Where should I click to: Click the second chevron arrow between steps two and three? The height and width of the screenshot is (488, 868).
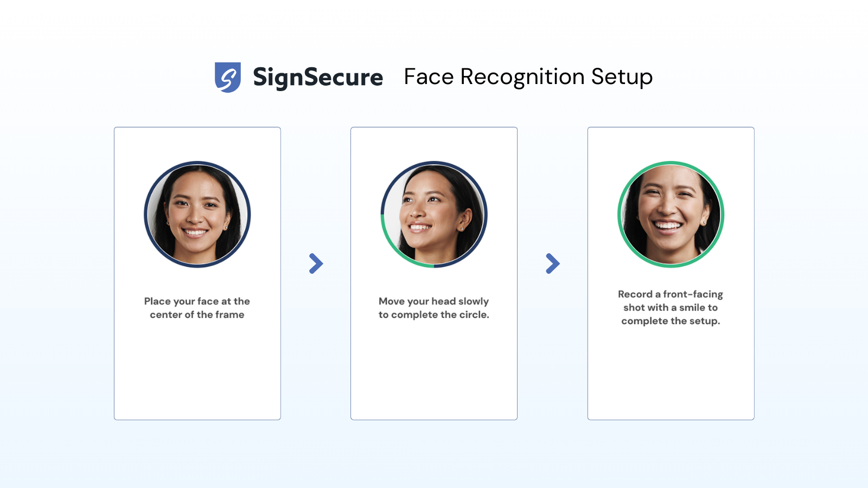click(x=552, y=264)
